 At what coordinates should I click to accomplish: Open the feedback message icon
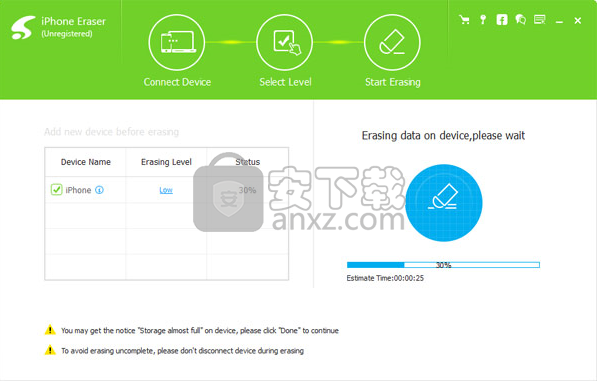(x=540, y=20)
